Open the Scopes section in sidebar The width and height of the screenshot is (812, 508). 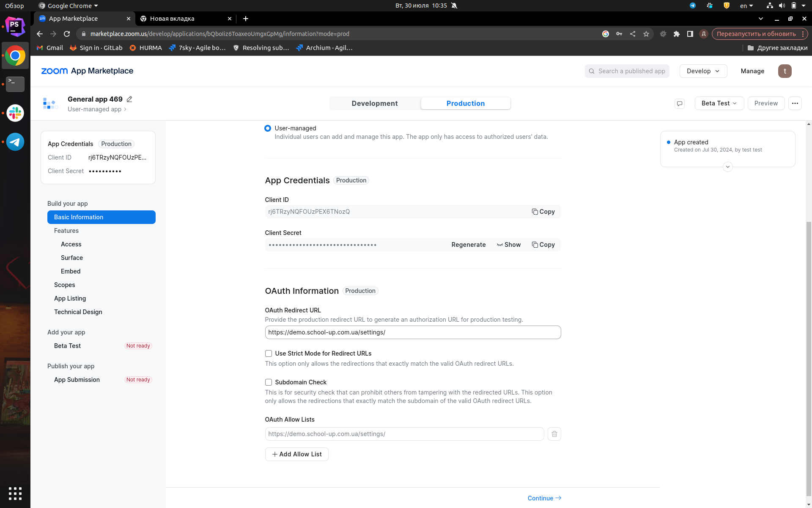coord(65,285)
